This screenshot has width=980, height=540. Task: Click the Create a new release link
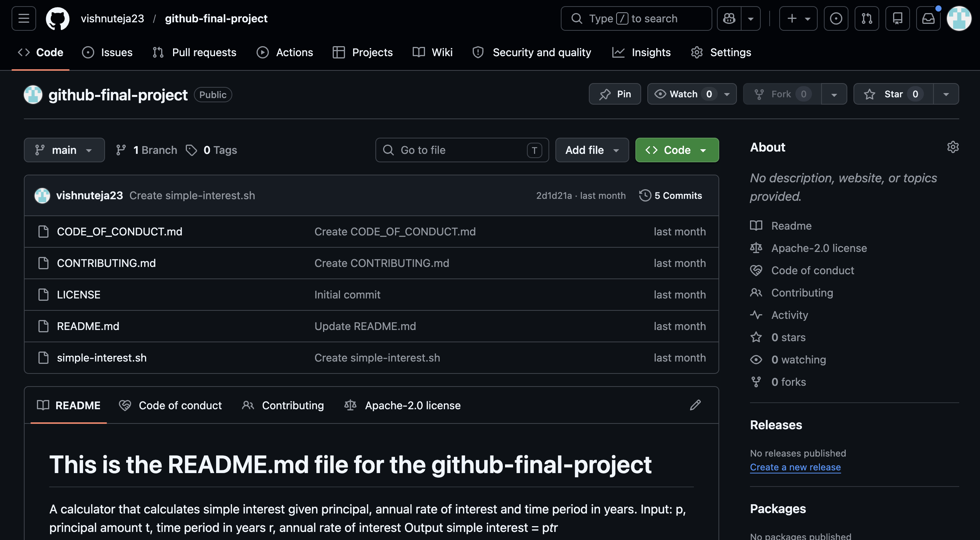click(x=795, y=467)
